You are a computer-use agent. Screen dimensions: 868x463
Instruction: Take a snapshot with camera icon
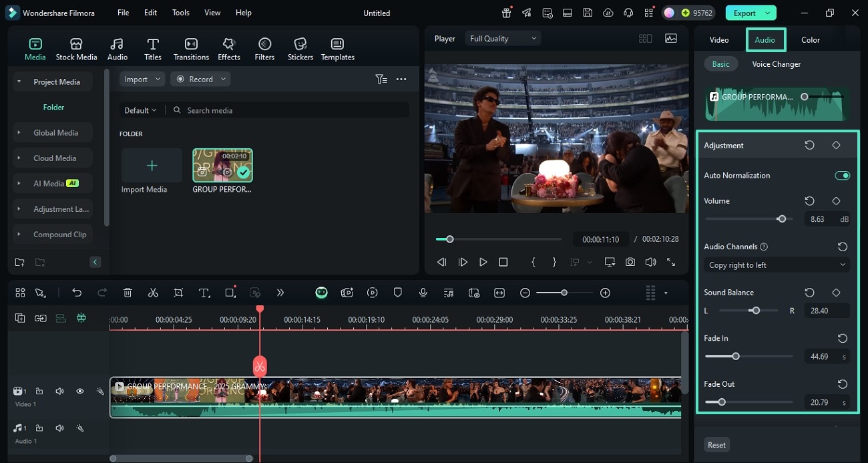[630, 262]
